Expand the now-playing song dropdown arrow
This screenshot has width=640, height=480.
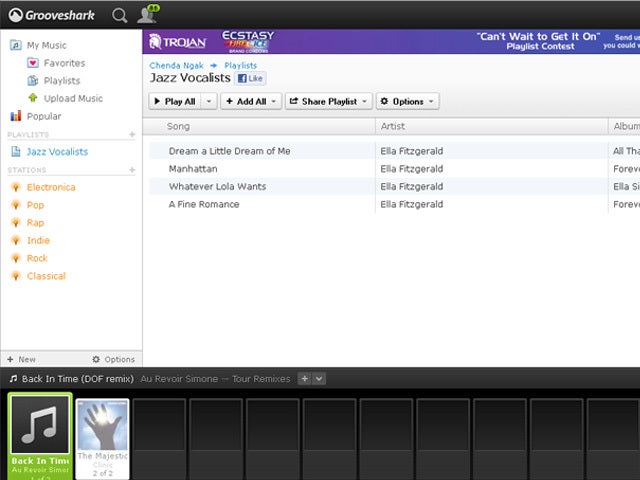coord(319,379)
